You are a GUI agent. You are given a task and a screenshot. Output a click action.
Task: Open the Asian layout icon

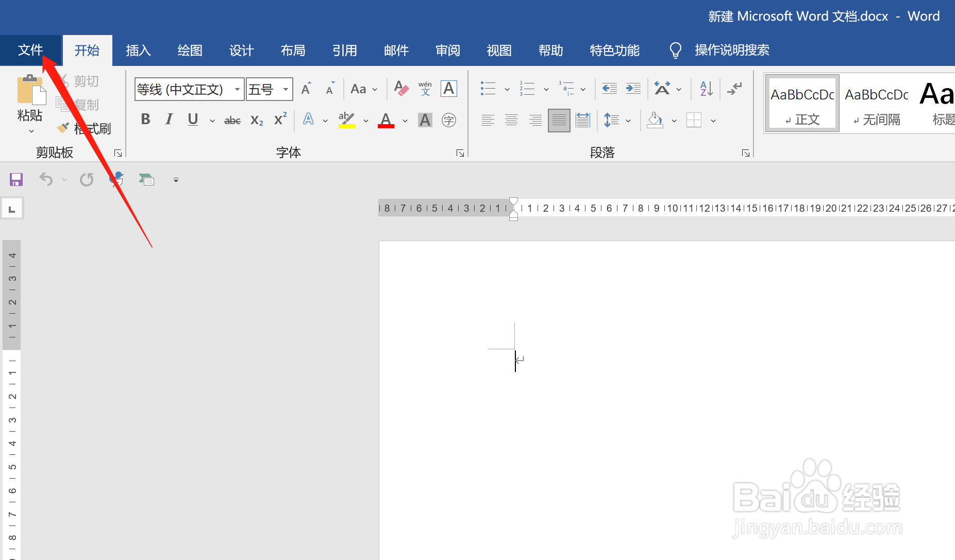662,89
